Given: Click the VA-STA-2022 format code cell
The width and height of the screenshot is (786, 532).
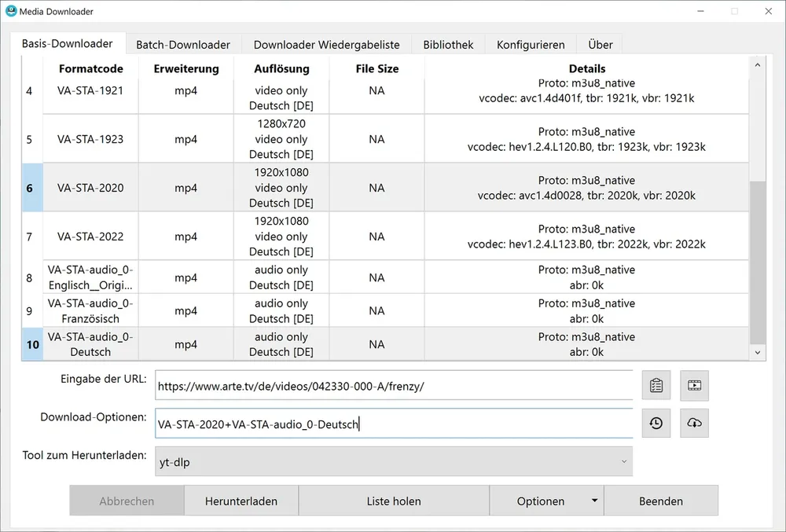Looking at the screenshot, I should [90, 237].
